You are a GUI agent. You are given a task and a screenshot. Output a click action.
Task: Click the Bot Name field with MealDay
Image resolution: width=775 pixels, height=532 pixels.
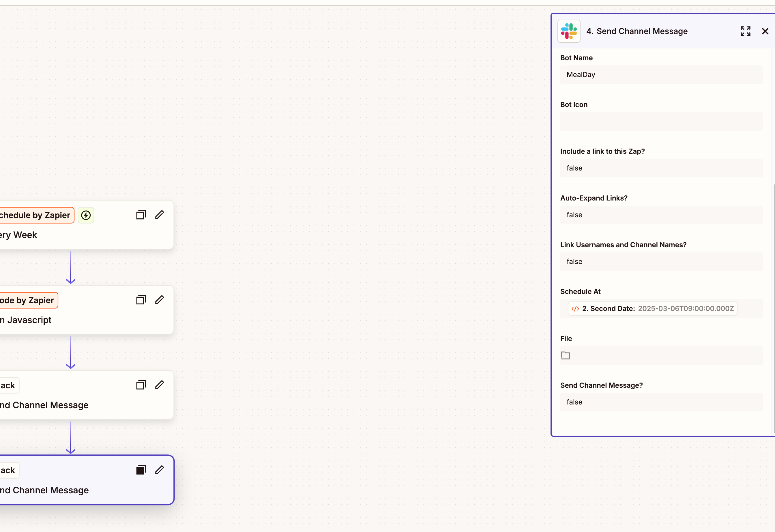point(661,75)
